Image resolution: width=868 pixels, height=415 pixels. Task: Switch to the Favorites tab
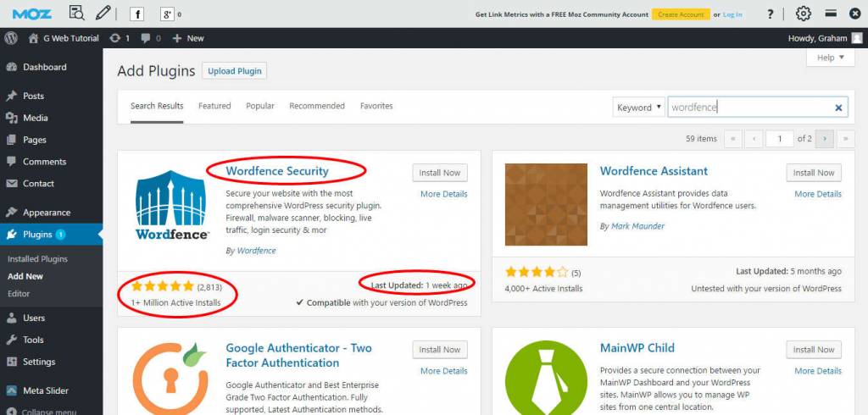coord(376,106)
